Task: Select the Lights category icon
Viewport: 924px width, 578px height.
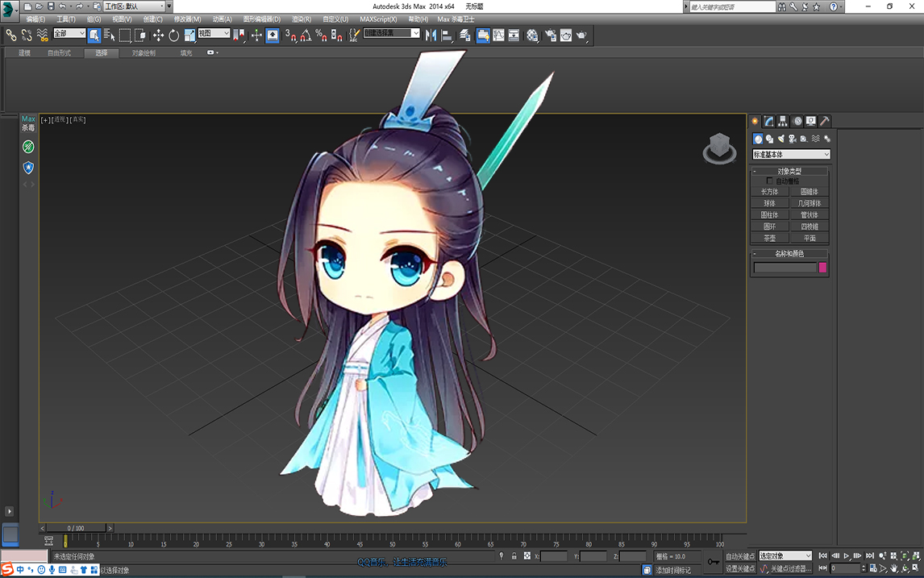Action: tap(780, 139)
